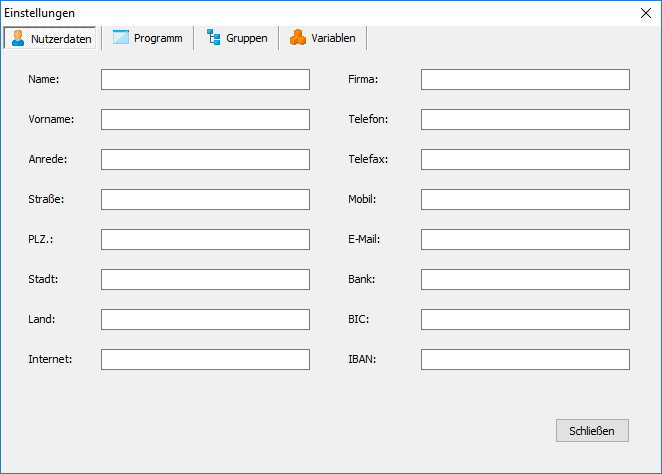662x474 pixels.
Task: Click the Nutzerdaten tab user icon
Action: point(18,39)
